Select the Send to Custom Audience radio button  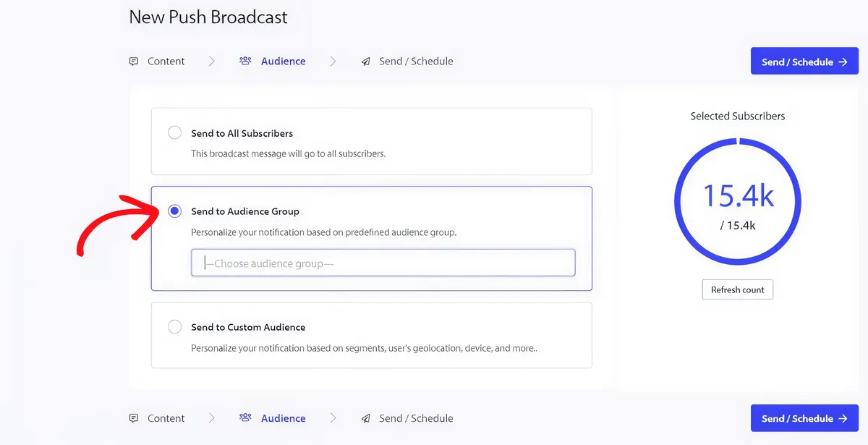click(x=174, y=327)
